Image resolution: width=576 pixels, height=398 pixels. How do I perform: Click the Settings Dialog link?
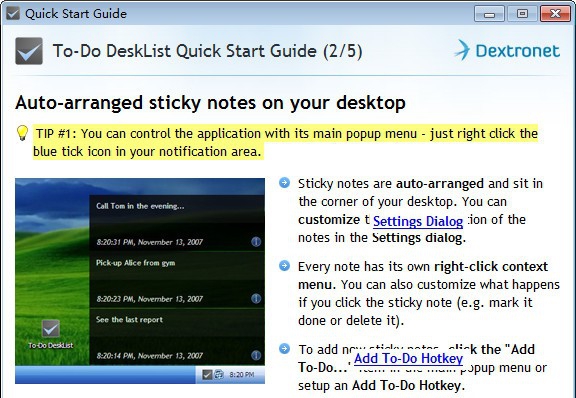418,221
